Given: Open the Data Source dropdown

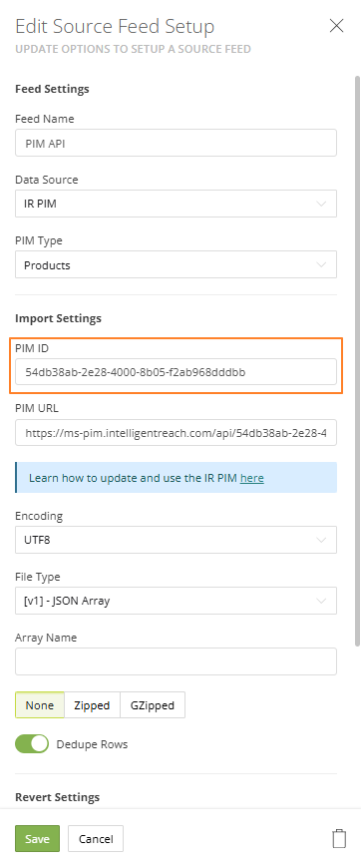Looking at the screenshot, I should pos(176,204).
